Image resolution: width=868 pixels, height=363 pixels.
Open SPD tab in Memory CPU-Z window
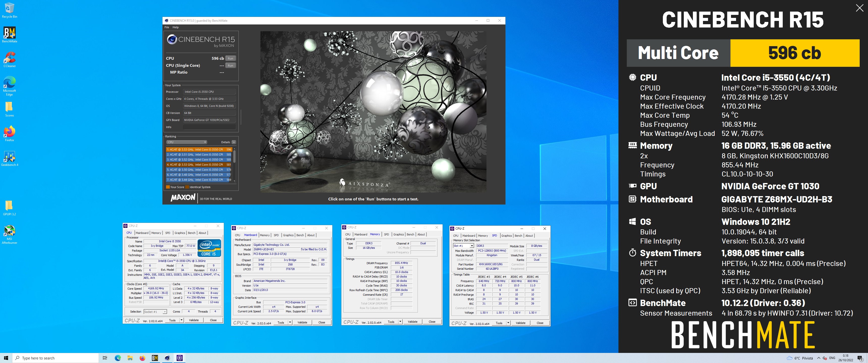387,234
